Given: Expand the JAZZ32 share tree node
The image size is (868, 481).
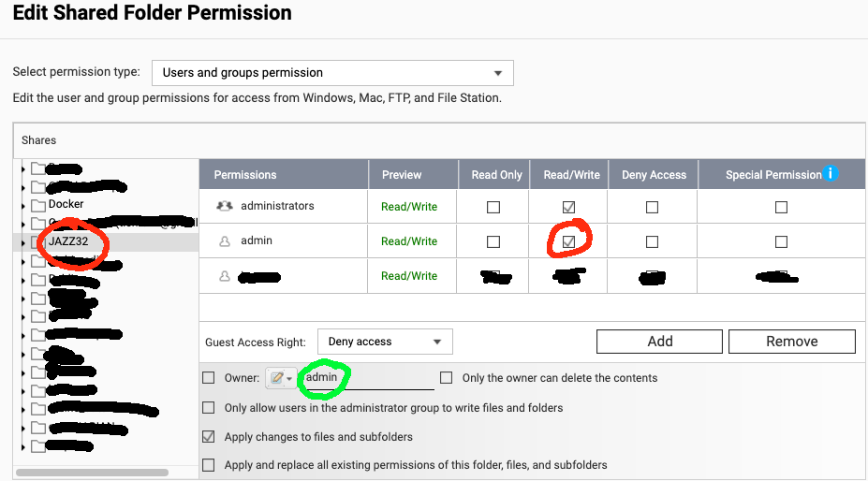Looking at the screenshot, I should coord(23,241).
